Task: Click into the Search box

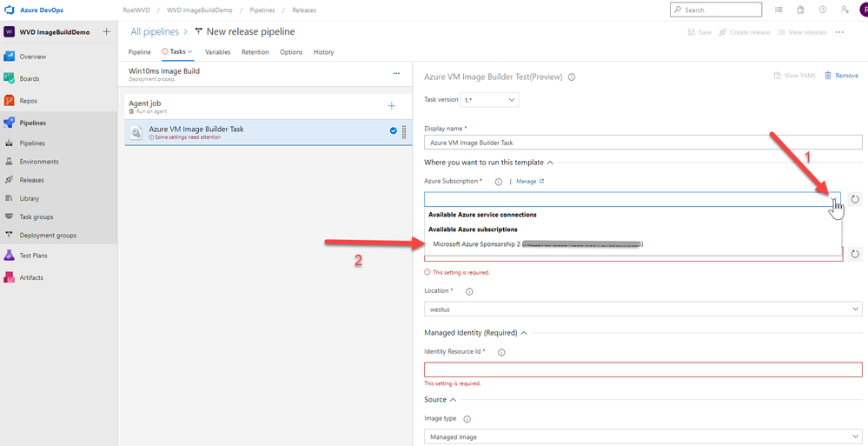Action: click(715, 10)
